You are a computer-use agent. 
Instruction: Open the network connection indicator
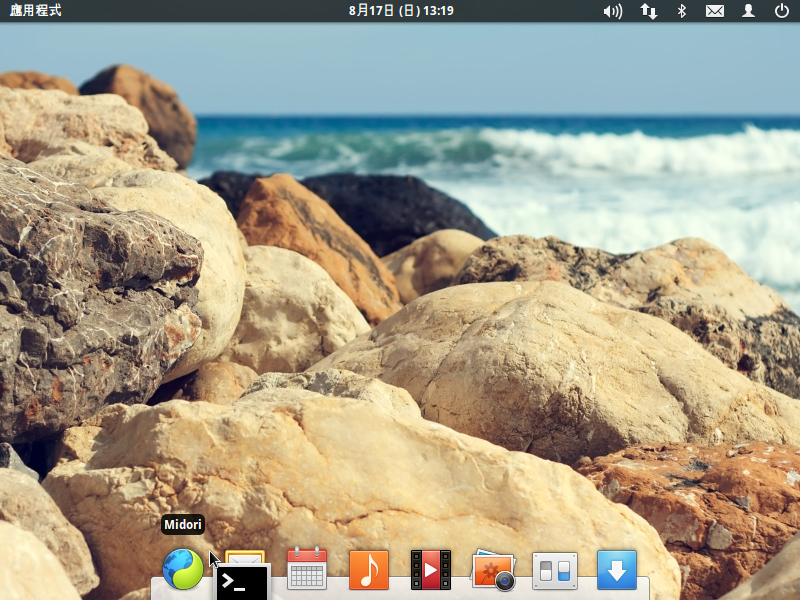[648, 11]
